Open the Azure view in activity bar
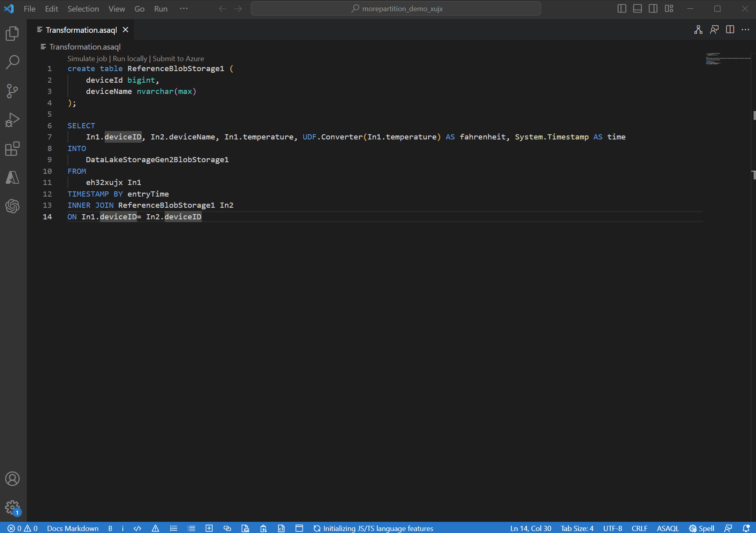 click(12, 177)
